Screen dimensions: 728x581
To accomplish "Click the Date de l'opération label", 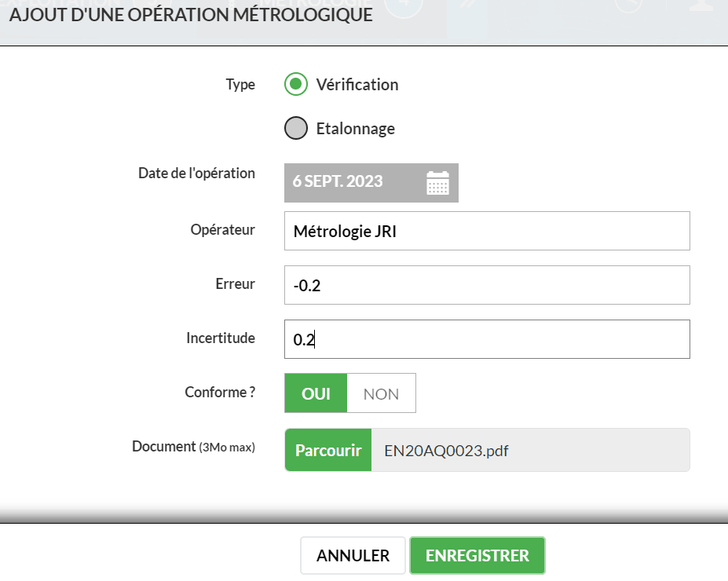I will pos(197,173).
